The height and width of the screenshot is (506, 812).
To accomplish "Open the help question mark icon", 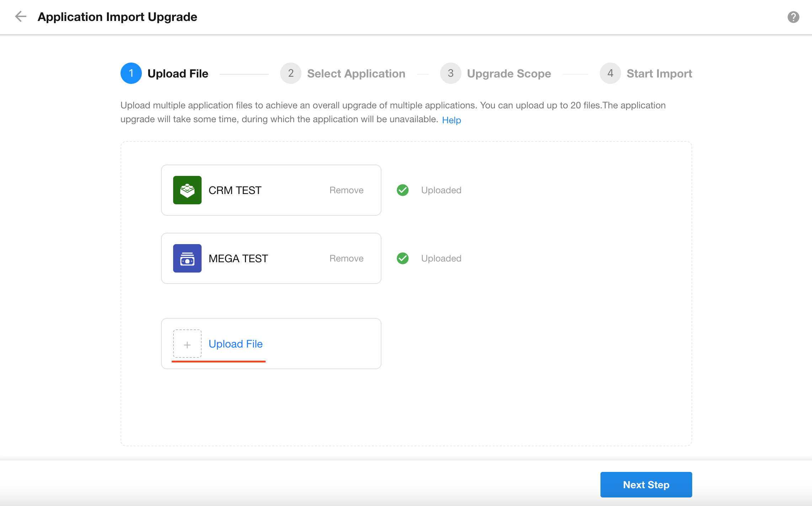I will tap(793, 17).
